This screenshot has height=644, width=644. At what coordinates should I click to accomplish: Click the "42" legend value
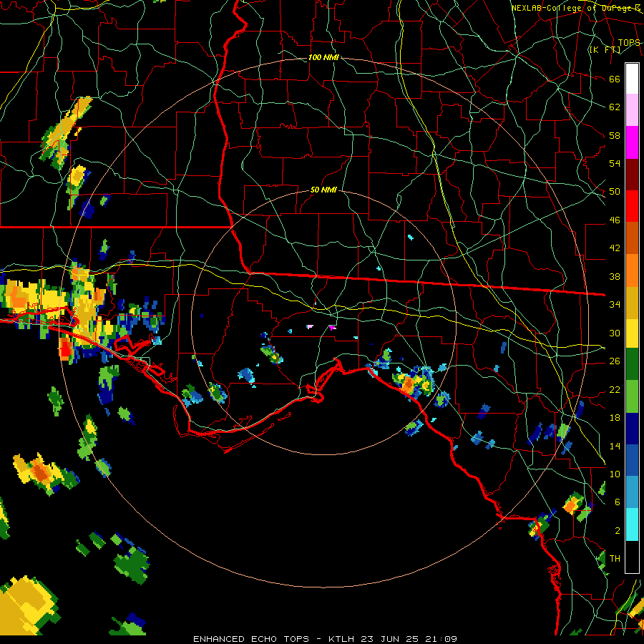pyautogui.click(x=615, y=248)
